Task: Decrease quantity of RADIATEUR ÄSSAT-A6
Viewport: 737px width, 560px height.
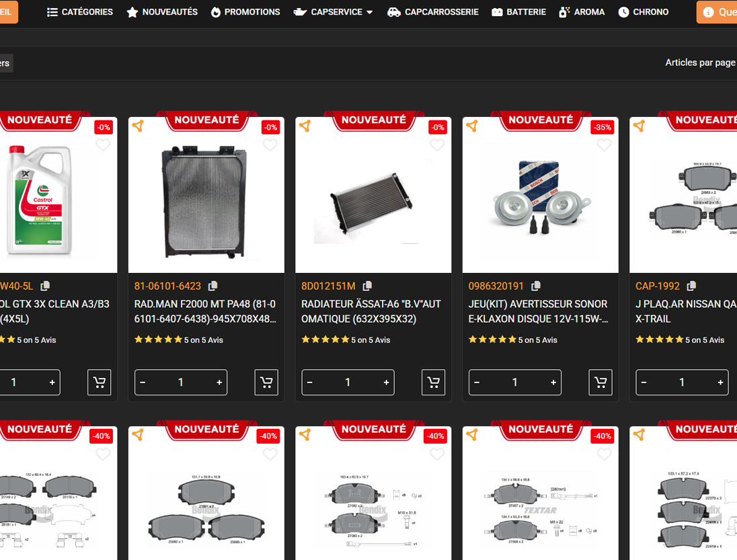Action: click(x=309, y=383)
